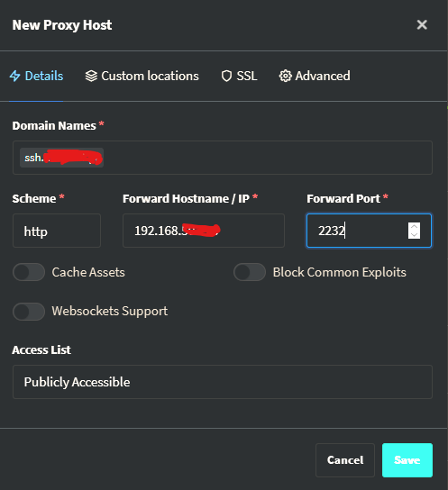
Task: Click the lightning bolt Details icon
Action: pyautogui.click(x=15, y=76)
